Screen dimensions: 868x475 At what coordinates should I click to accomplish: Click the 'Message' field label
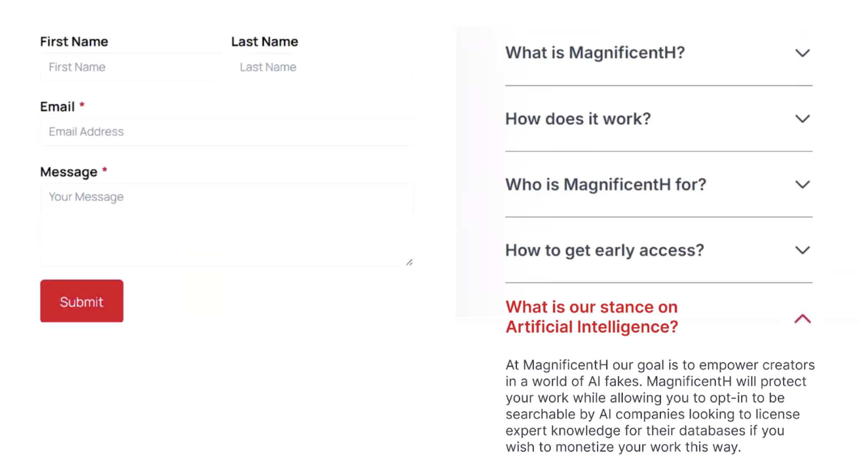point(68,172)
